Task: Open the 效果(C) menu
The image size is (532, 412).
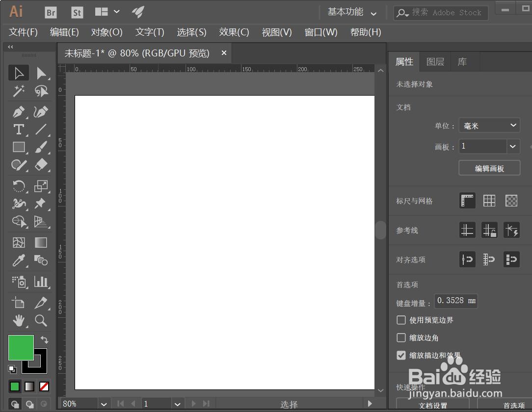Action: click(x=234, y=32)
